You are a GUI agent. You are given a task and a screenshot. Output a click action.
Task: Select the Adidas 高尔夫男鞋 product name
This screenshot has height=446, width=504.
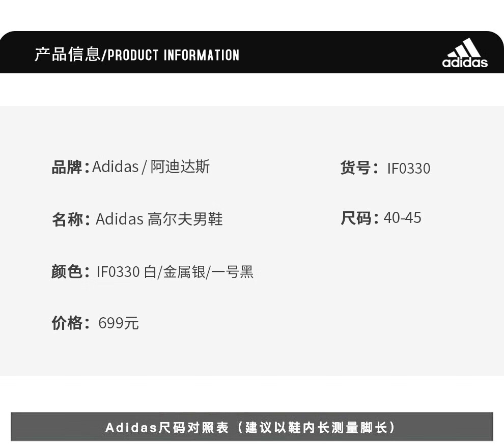click(159, 219)
